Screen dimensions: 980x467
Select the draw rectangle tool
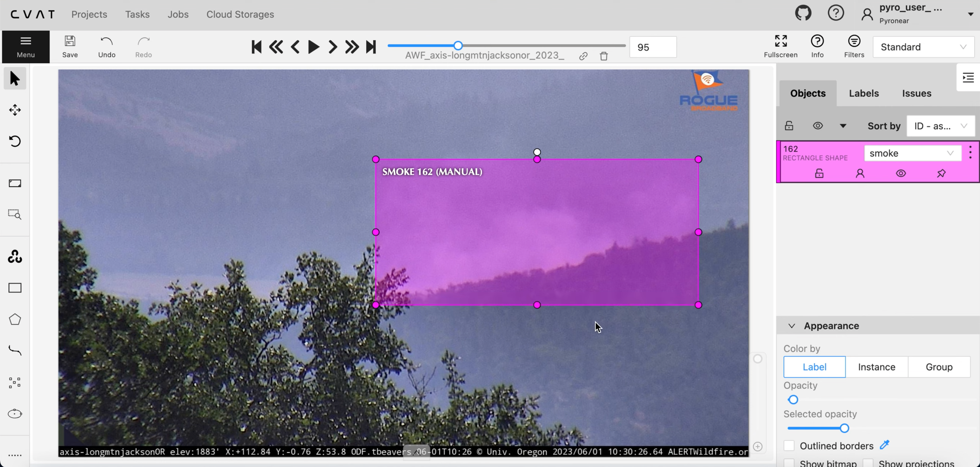[15, 288]
